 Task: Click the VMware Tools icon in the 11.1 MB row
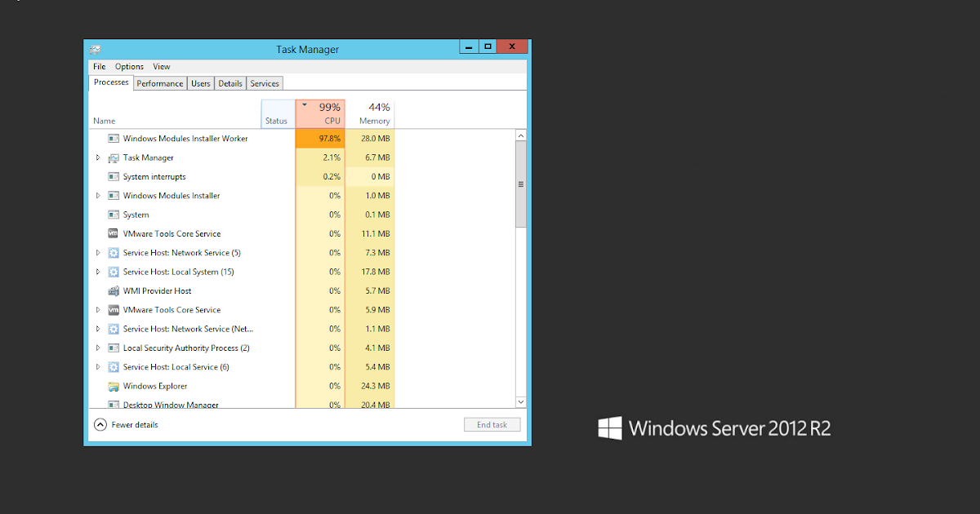[x=114, y=234]
